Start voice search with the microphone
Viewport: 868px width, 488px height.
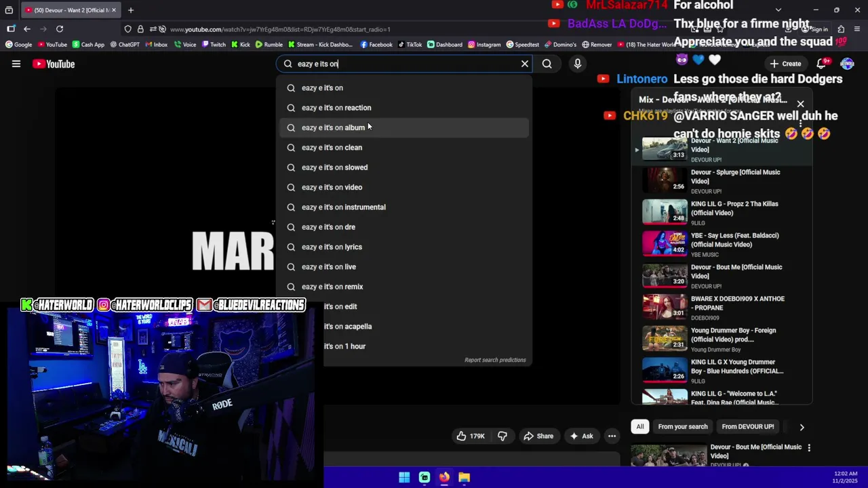pyautogui.click(x=578, y=64)
